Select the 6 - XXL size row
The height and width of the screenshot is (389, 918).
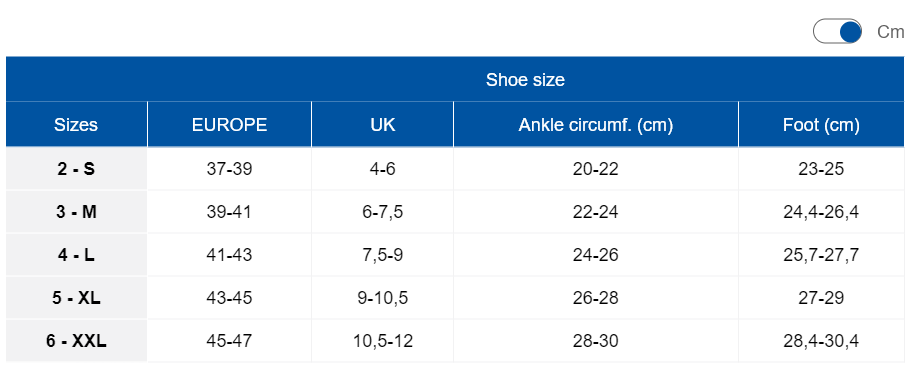(455, 341)
